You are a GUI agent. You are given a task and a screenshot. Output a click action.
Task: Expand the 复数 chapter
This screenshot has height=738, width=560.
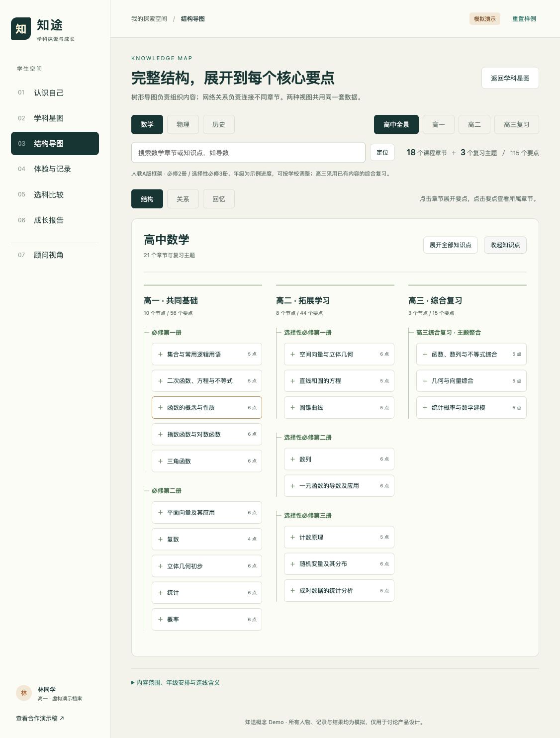206,539
